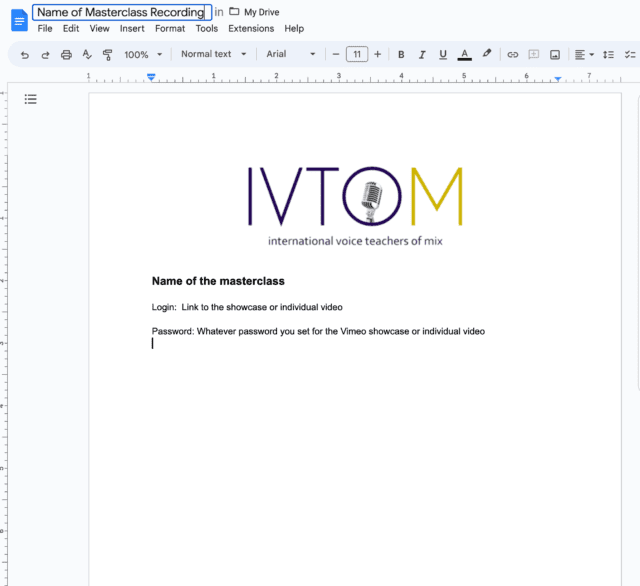The image size is (640, 586).
Task: Insert a link with the link icon
Action: 513,55
